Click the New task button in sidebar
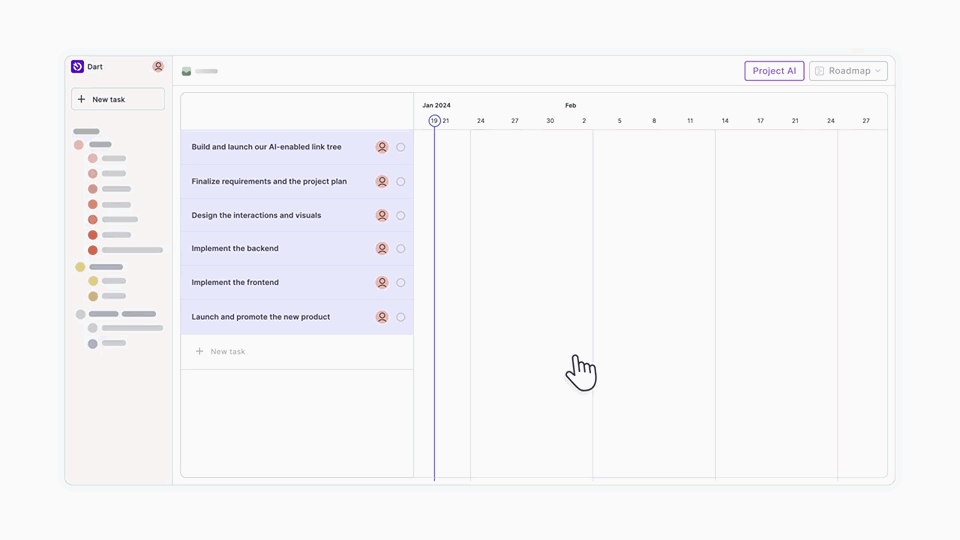Screen dimensions: 960x540 [118, 99]
